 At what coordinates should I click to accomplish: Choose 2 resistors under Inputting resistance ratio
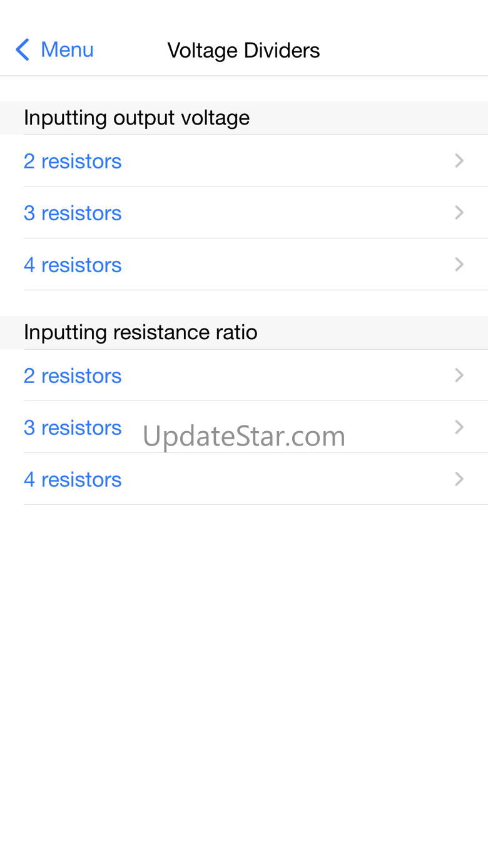coord(73,376)
